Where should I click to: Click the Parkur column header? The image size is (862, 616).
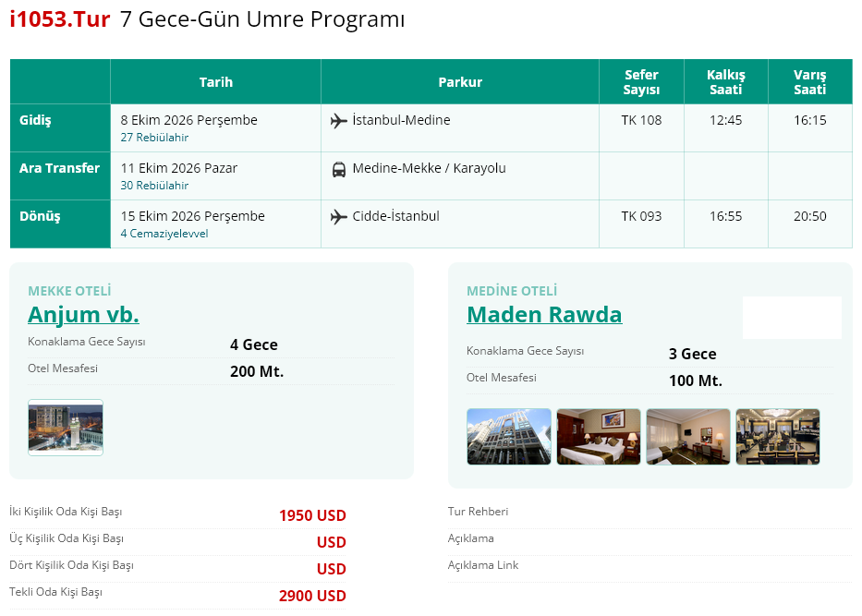(460, 82)
